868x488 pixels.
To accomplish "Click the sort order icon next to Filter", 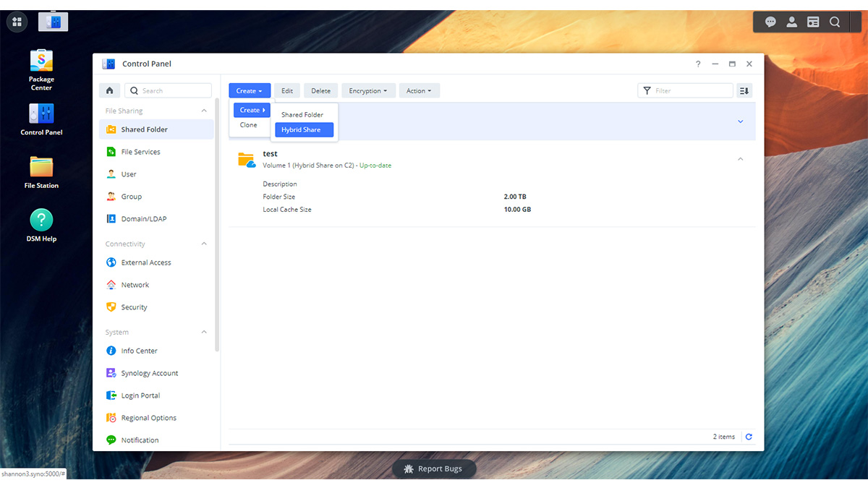I will (x=744, y=90).
